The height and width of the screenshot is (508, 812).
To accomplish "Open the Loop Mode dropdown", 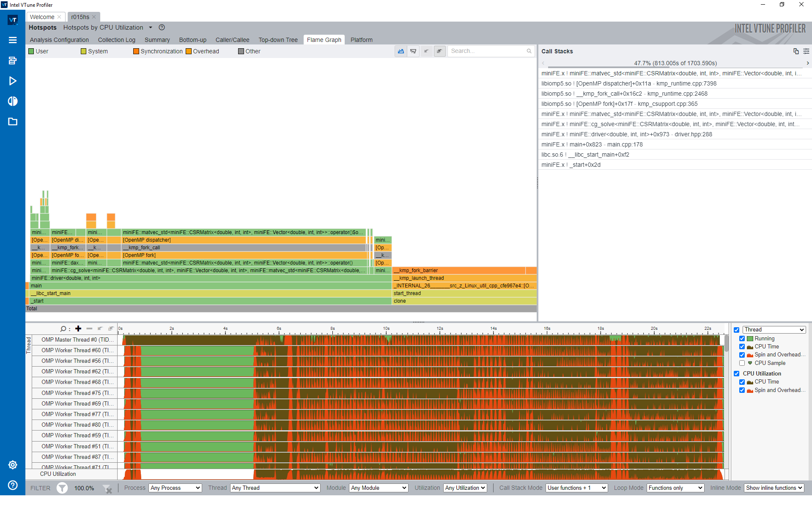I will point(675,488).
